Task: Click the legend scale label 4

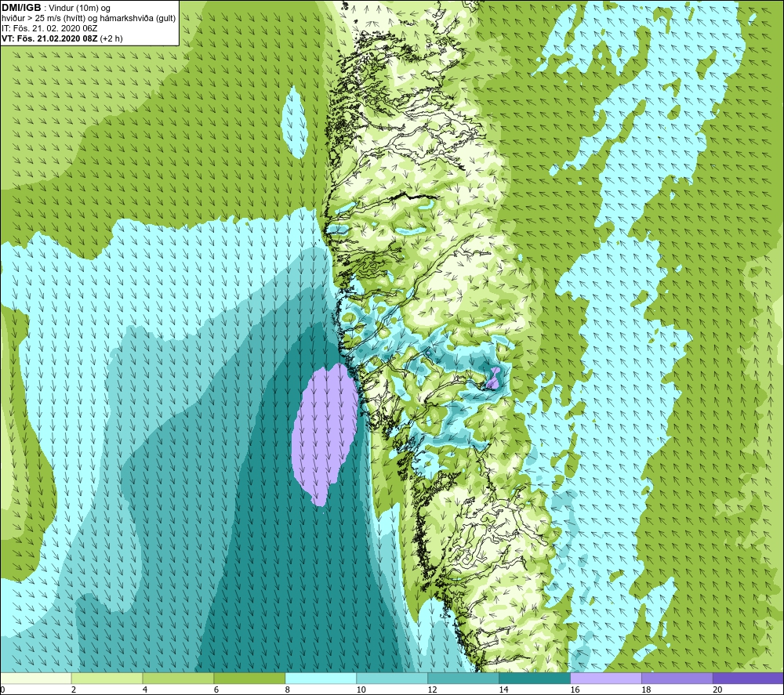Action: point(145,690)
